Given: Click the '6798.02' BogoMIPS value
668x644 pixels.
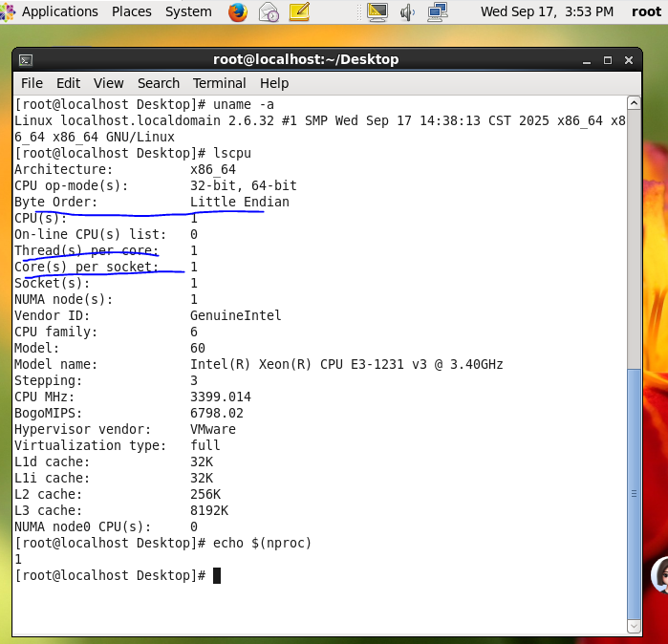Looking at the screenshot, I should (217, 413).
